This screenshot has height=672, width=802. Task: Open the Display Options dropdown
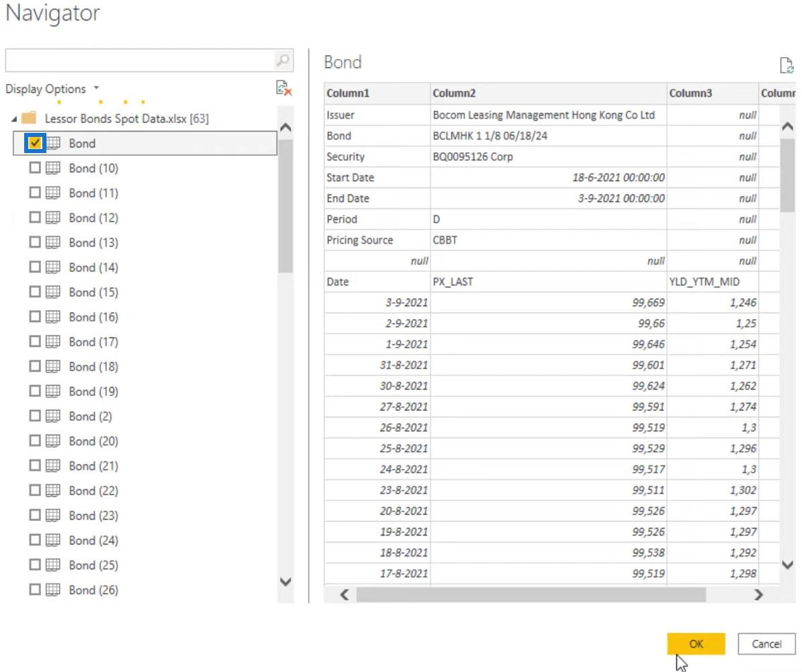[x=52, y=89]
